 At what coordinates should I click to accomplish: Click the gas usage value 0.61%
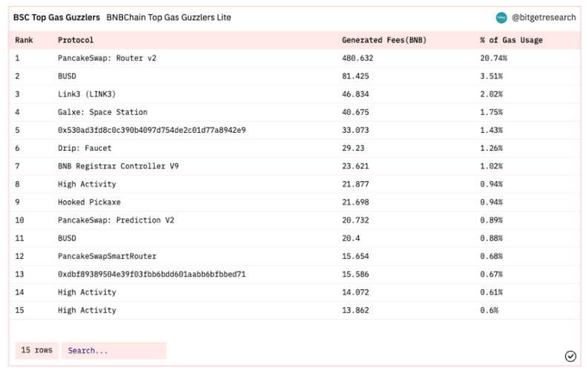click(492, 292)
